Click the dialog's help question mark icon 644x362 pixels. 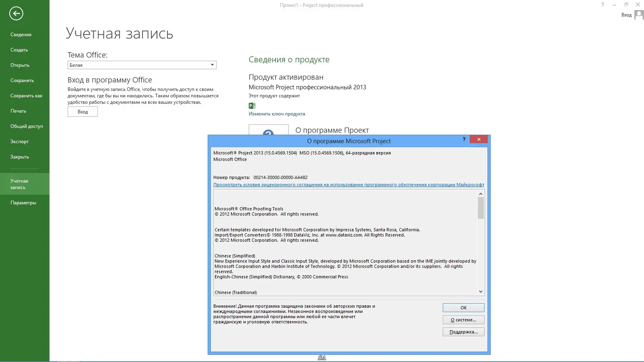pyautogui.click(x=464, y=139)
